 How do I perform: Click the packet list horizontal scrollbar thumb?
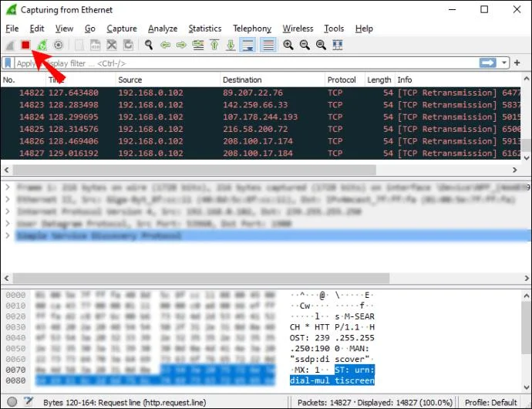coord(194,170)
